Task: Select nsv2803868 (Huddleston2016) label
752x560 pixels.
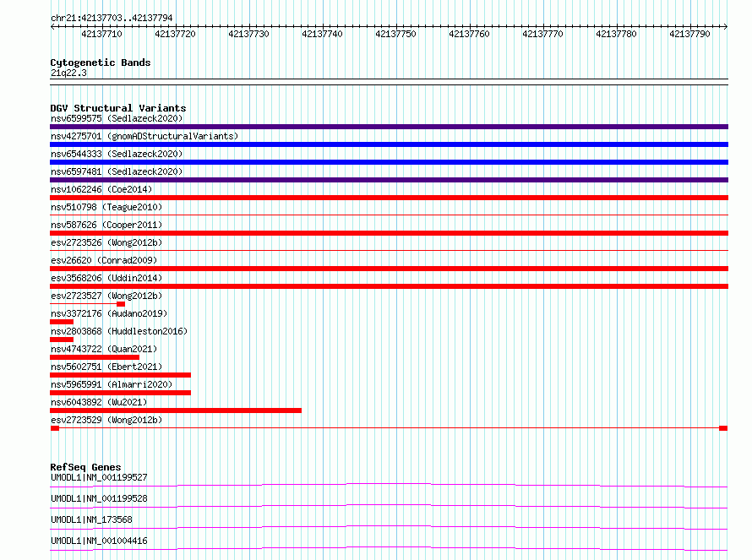Action: click(x=119, y=331)
